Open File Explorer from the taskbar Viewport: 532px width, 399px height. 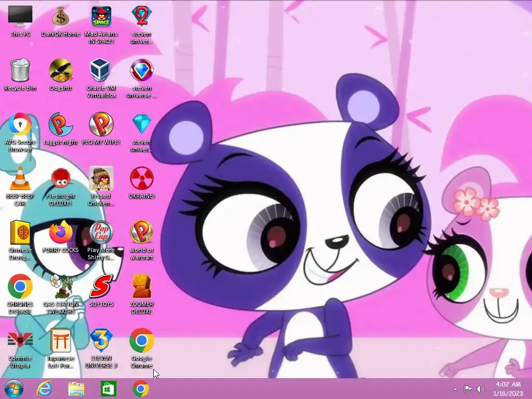point(76,389)
